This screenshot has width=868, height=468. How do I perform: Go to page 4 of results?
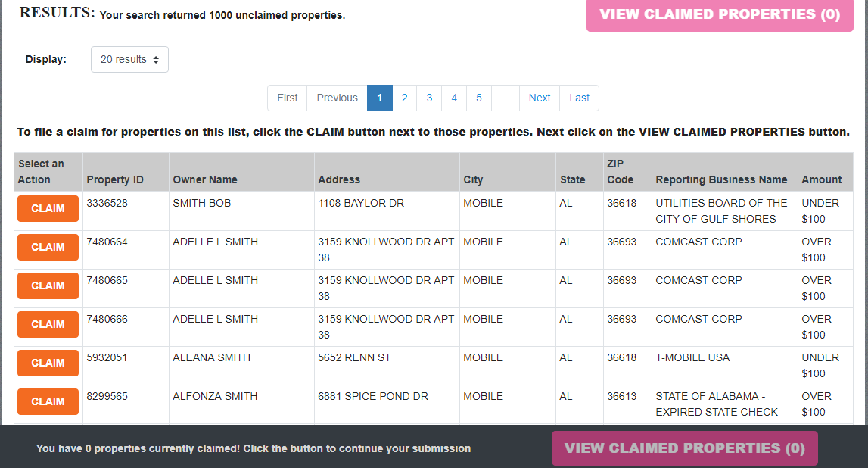[454, 98]
